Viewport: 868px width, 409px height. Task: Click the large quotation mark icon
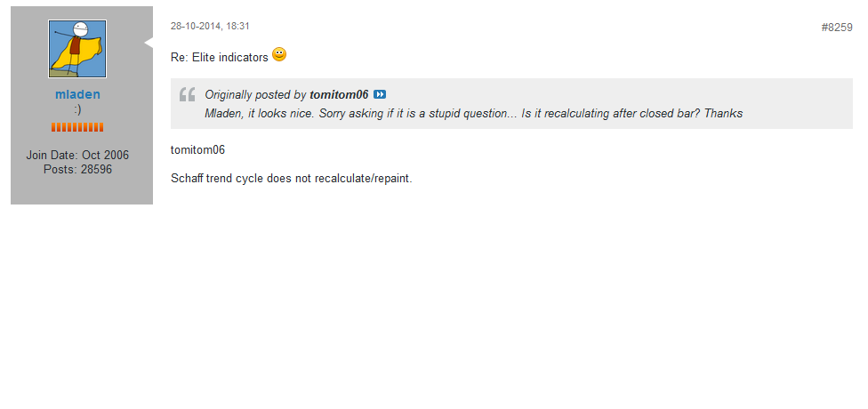click(x=187, y=95)
